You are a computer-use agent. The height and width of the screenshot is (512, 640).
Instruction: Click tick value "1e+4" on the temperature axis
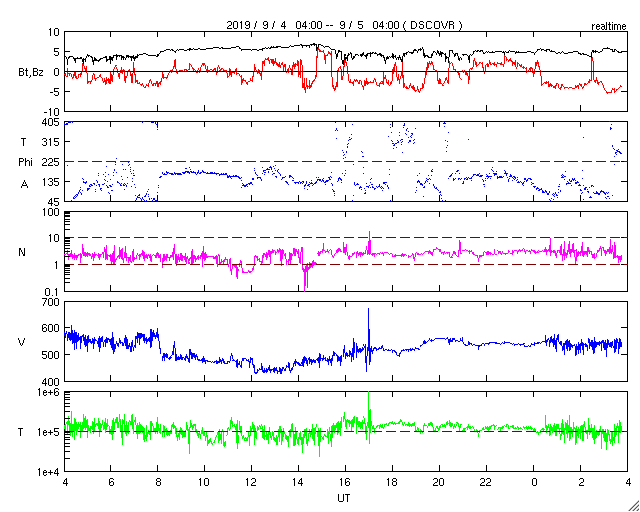coord(49,472)
